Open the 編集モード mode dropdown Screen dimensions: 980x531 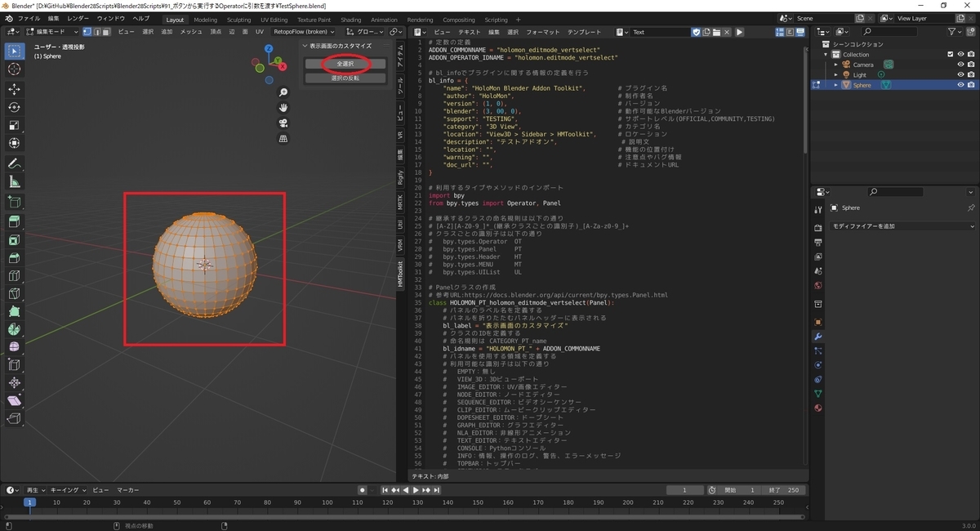[x=47, y=31]
